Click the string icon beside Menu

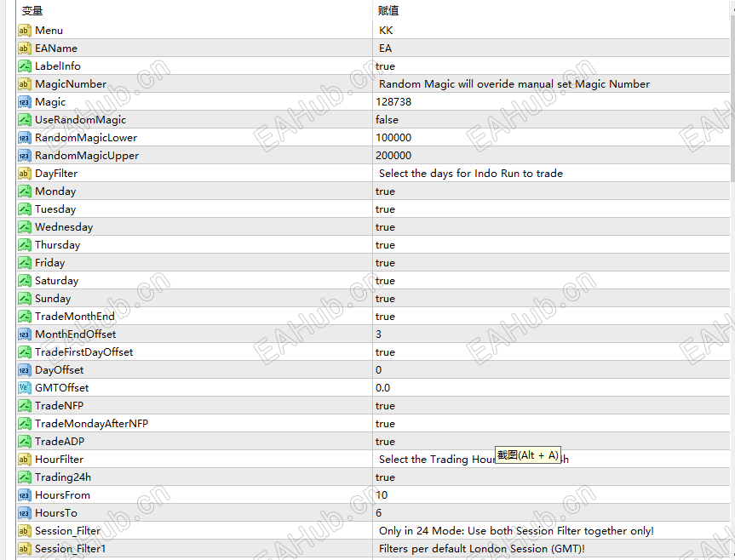(25, 31)
